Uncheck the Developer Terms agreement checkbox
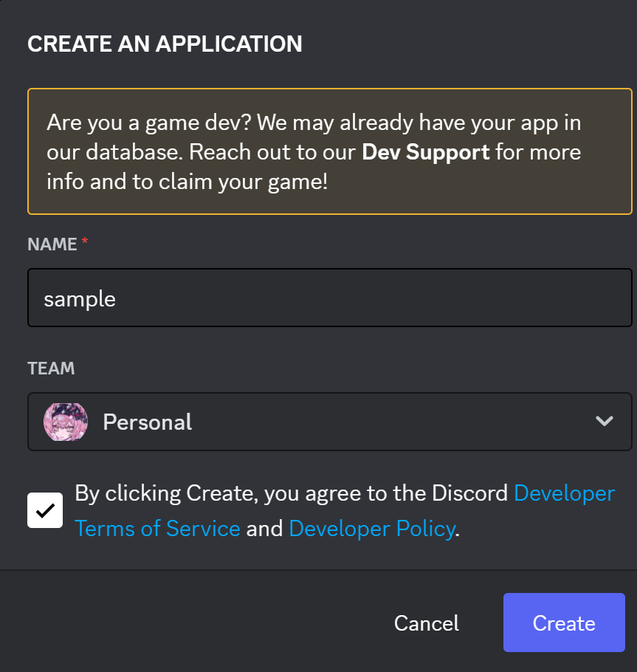637x672 pixels. (x=44, y=510)
